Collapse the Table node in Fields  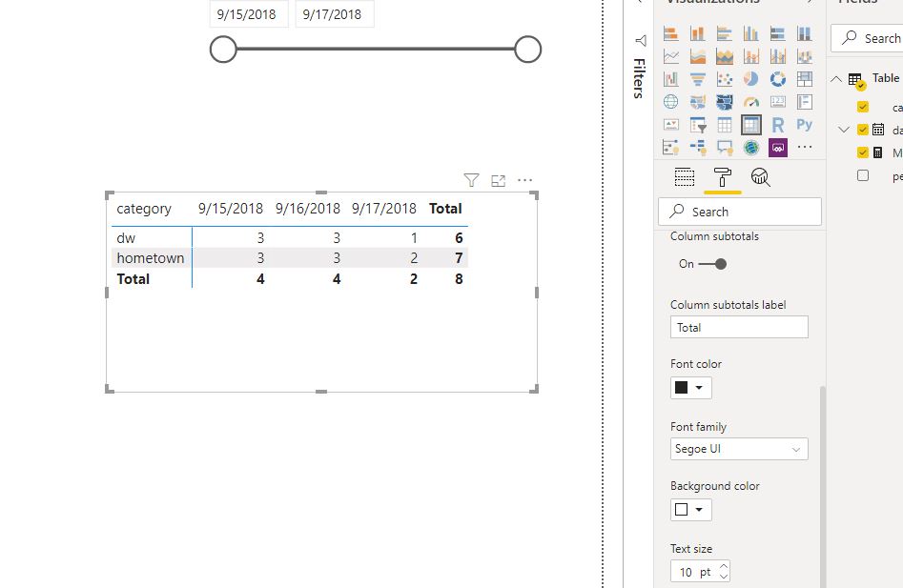click(x=836, y=79)
